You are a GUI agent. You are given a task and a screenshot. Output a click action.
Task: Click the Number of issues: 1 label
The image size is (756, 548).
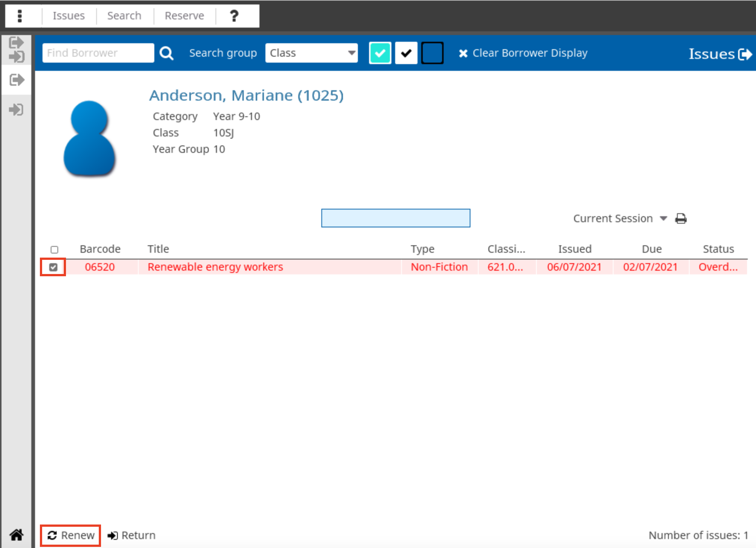coord(698,535)
